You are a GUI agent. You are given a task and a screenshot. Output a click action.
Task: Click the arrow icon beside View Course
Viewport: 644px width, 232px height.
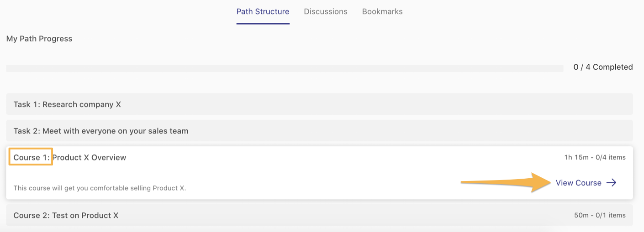point(611,183)
